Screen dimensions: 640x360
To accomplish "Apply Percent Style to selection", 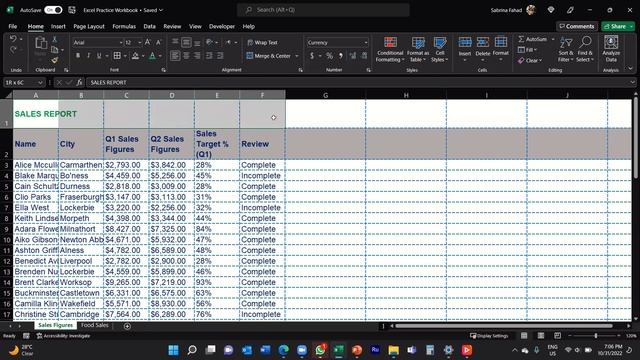I will point(329,56).
